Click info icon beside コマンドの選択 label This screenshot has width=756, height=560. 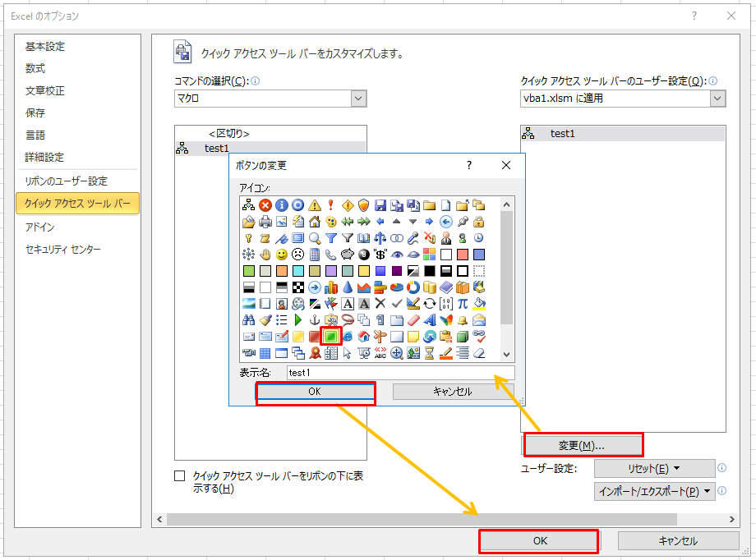pos(256,81)
